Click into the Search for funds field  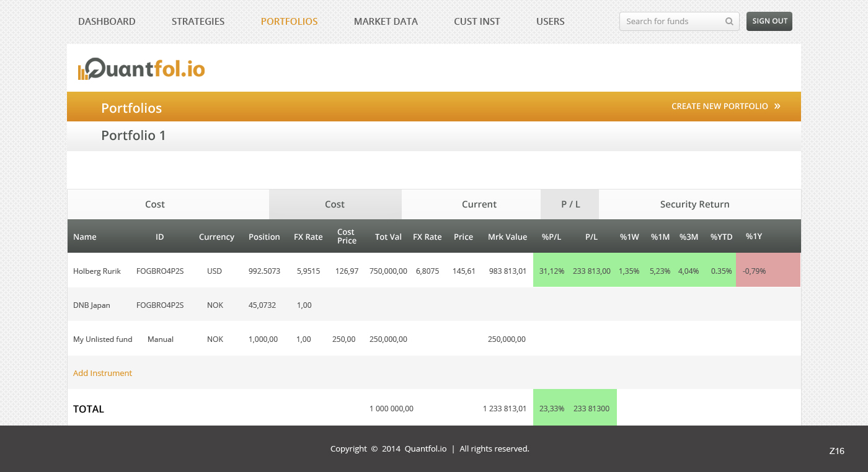tap(673, 22)
